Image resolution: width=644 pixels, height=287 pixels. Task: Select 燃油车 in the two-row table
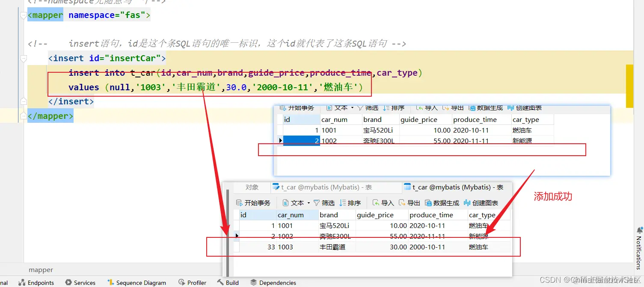coord(533,130)
